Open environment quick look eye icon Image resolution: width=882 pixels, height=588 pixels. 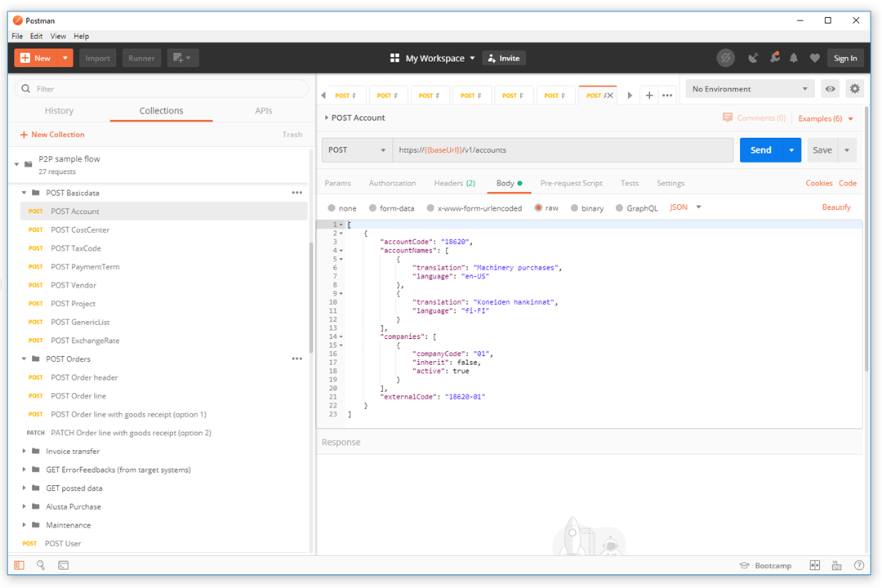[x=830, y=88]
